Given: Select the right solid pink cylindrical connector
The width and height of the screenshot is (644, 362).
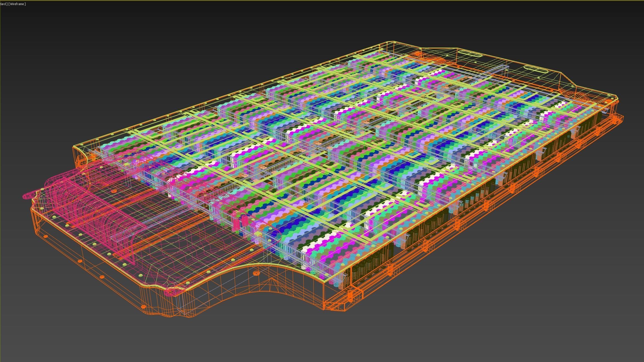Looking at the screenshot, I should click(x=245, y=220).
